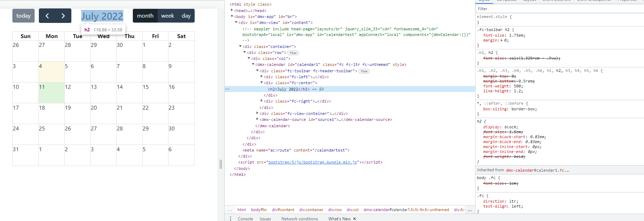The width and height of the screenshot is (644, 221).
Task: Focus the styles Filter input
Action: coord(560,9)
